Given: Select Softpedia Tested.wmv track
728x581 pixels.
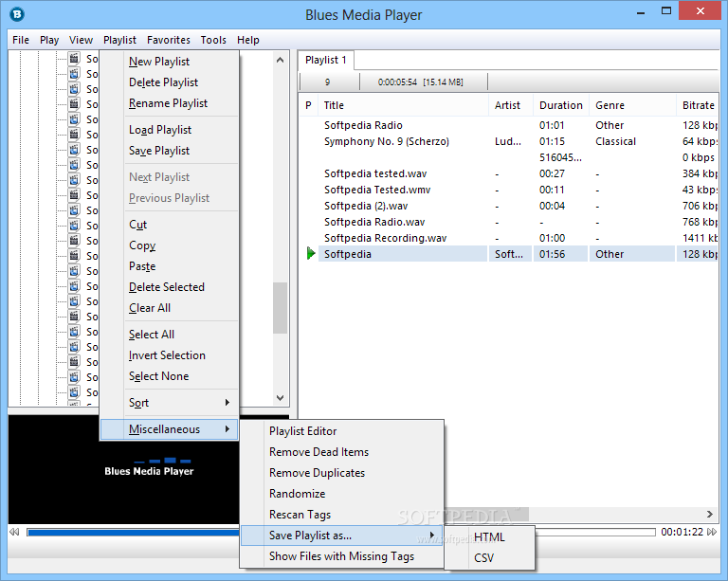Looking at the screenshot, I should [x=508, y=190].
